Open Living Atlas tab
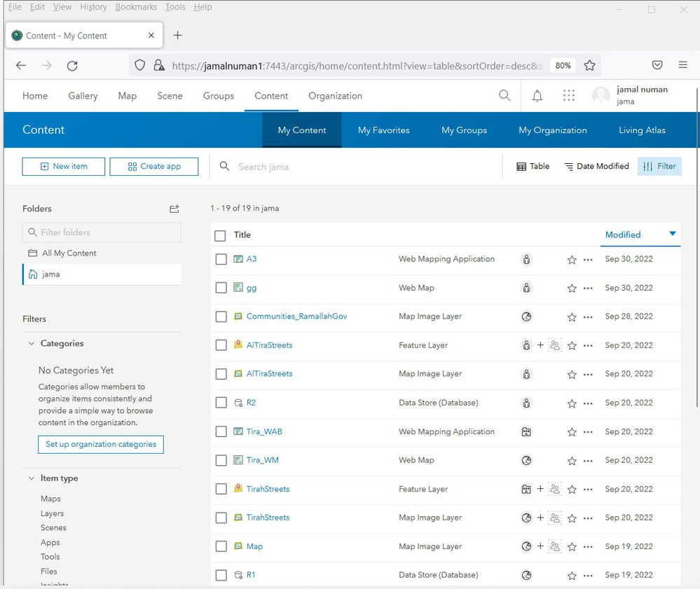 pyautogui.click(x=642, y=130)
